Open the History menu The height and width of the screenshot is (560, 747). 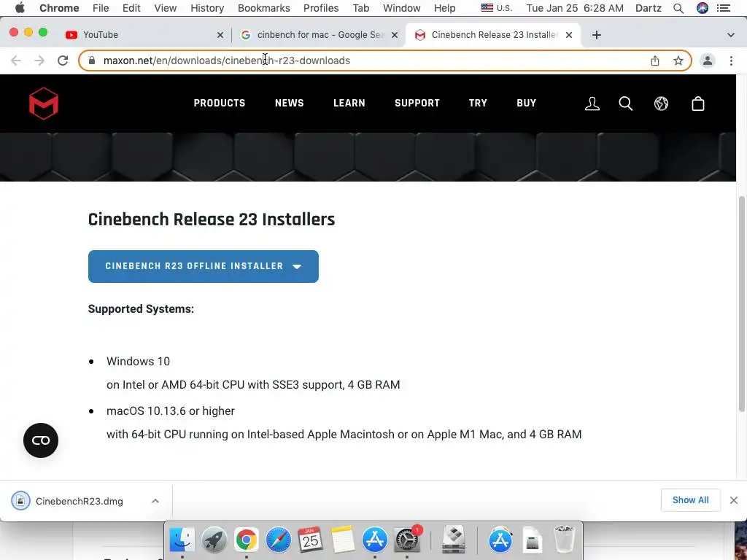pyautogui.click(x=207, y=8)
